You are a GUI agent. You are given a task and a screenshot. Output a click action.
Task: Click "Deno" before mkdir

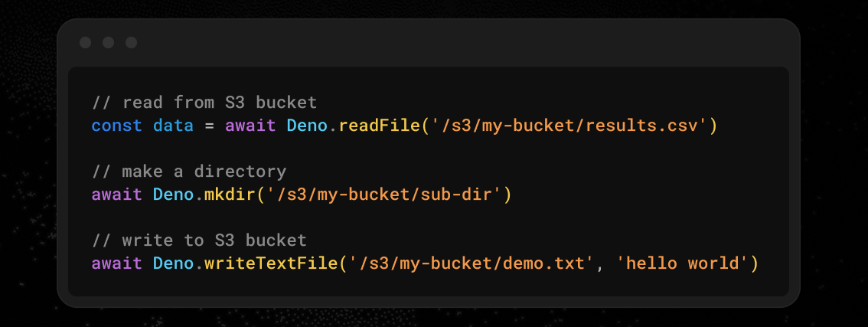coord(173,195)
